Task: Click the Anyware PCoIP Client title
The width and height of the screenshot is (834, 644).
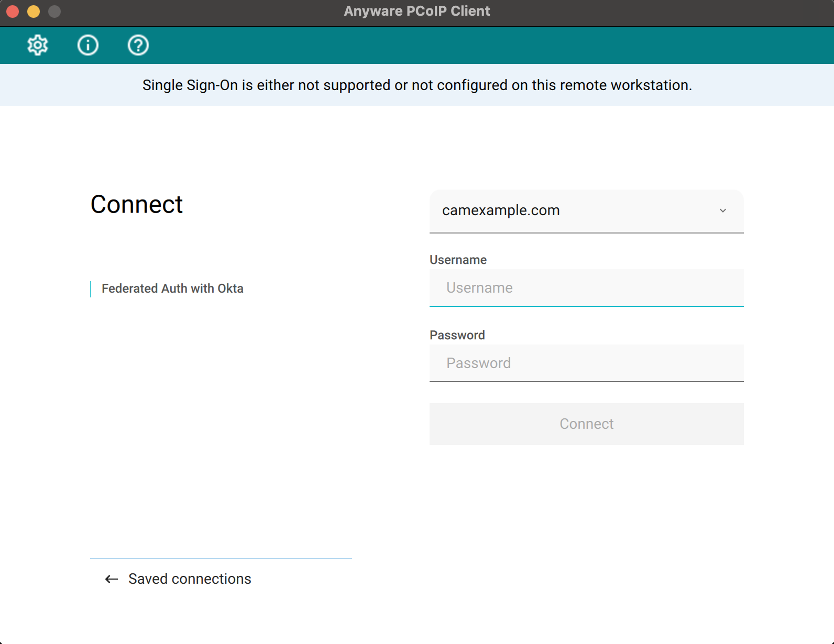Action: (417, 11)
